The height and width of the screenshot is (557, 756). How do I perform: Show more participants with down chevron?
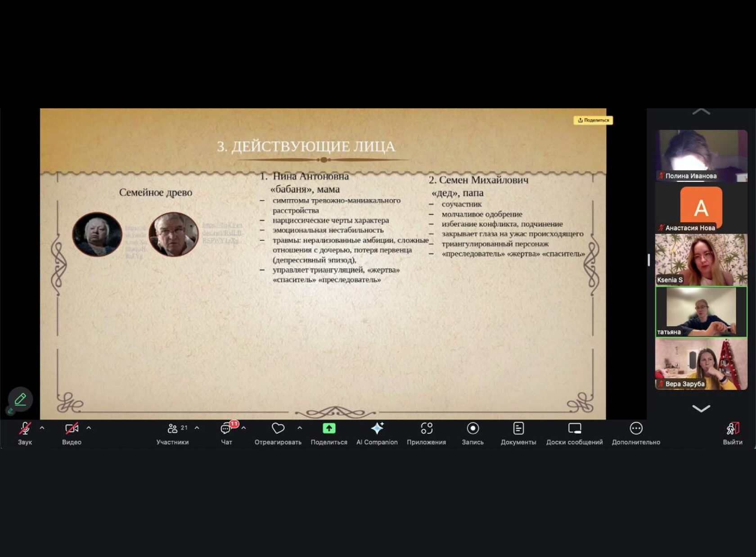coord(701,408)
